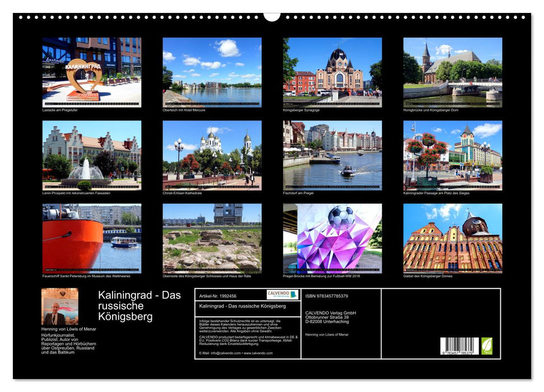Click the Artikel-Nr. 1992456 field

coord(218,295)
